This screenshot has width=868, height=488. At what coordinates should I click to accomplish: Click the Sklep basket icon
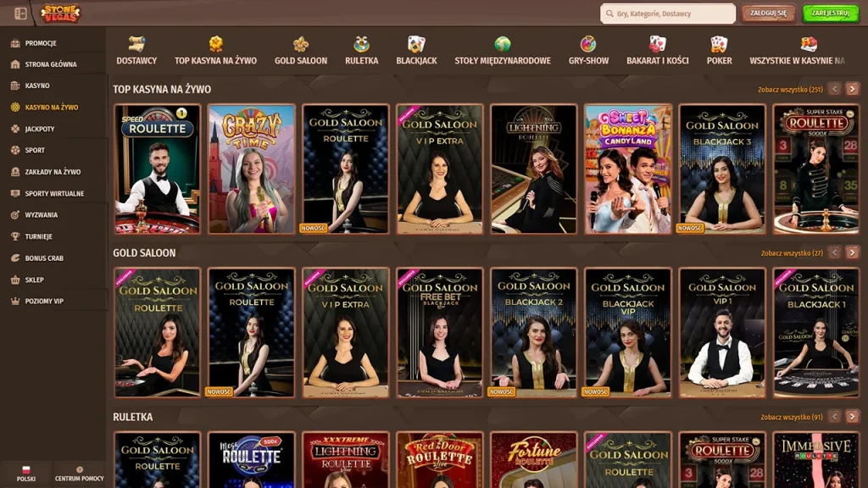point(15,280)
